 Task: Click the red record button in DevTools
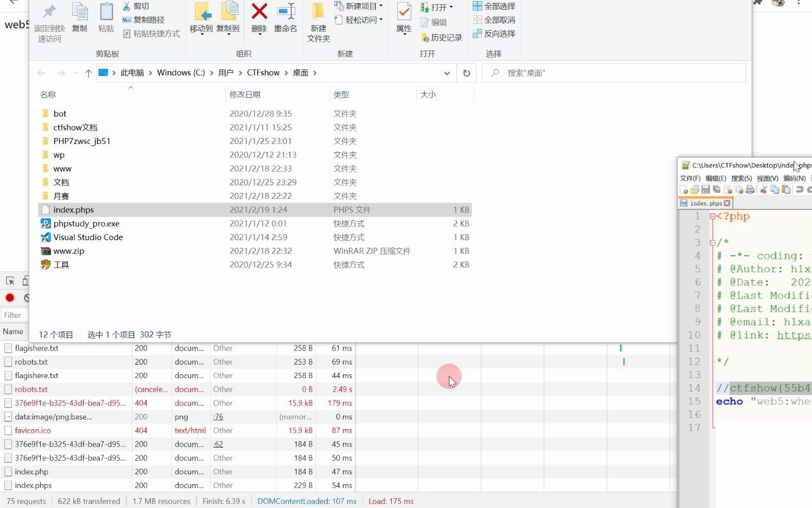click(10, 297)
